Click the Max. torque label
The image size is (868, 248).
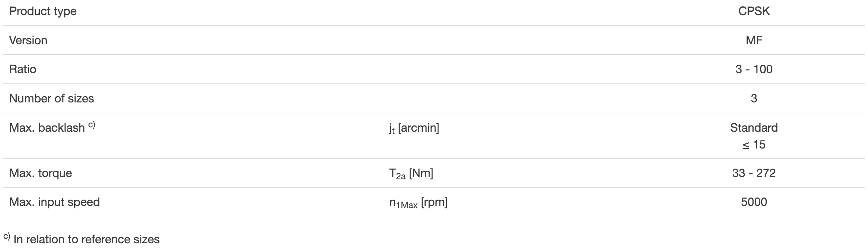[41, 173]
